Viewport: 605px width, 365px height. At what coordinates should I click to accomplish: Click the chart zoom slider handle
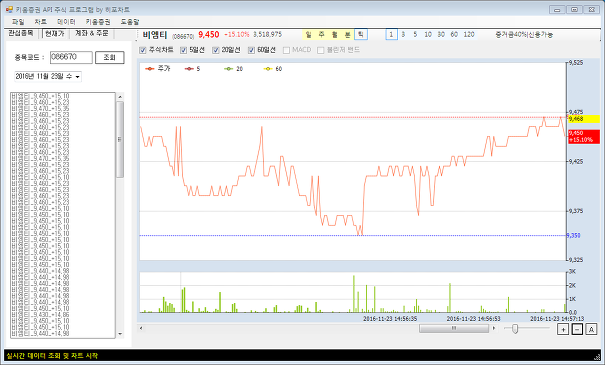click(x=515, y=329)
